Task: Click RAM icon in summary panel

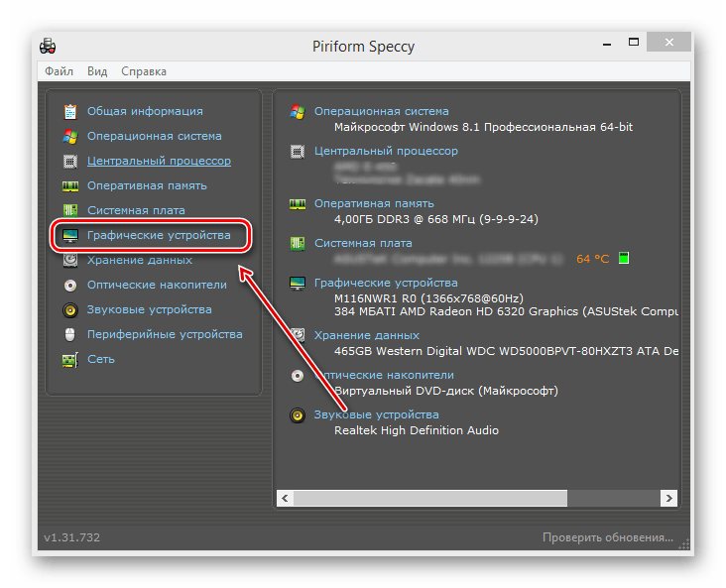Action: point(298,204)
